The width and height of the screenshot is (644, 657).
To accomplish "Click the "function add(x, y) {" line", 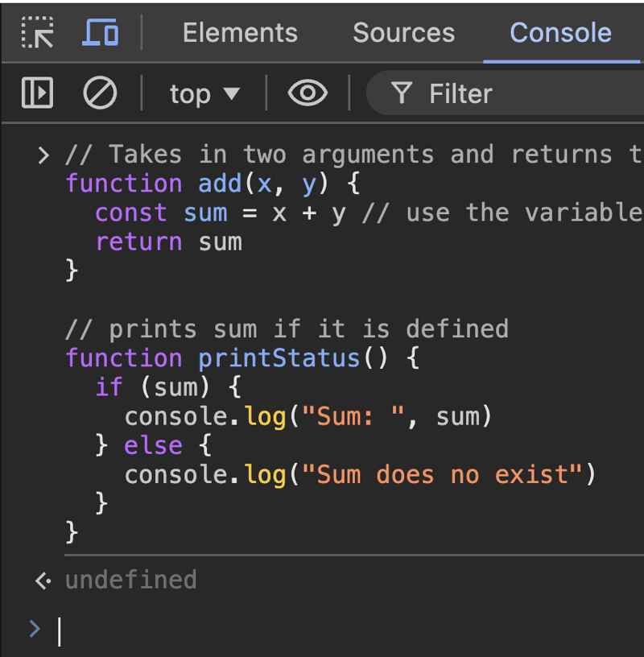I will tap(213, 184).
